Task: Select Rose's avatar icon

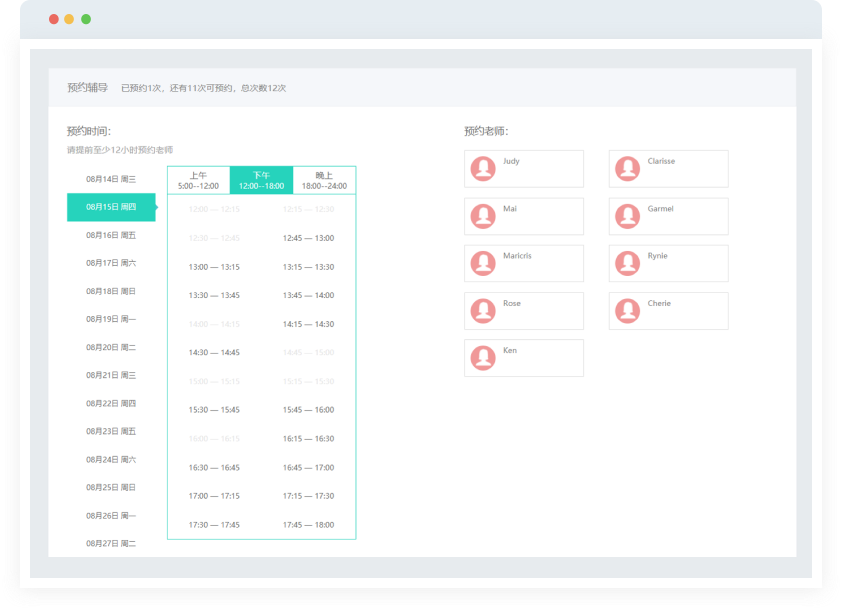Action: (483, 311)
